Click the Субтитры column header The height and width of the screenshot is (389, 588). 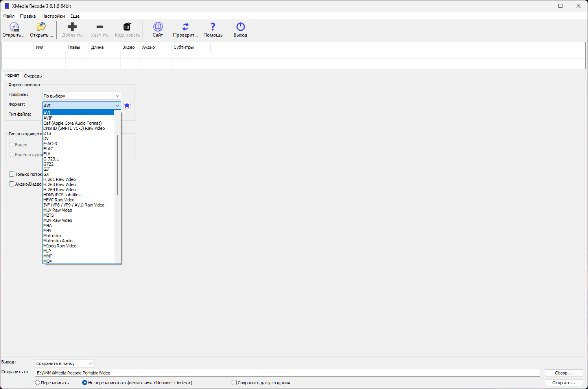[x=191, y=47]
